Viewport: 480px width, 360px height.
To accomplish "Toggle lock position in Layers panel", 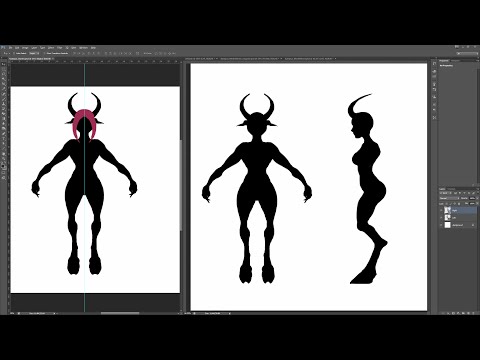I will tap(454, 204).
